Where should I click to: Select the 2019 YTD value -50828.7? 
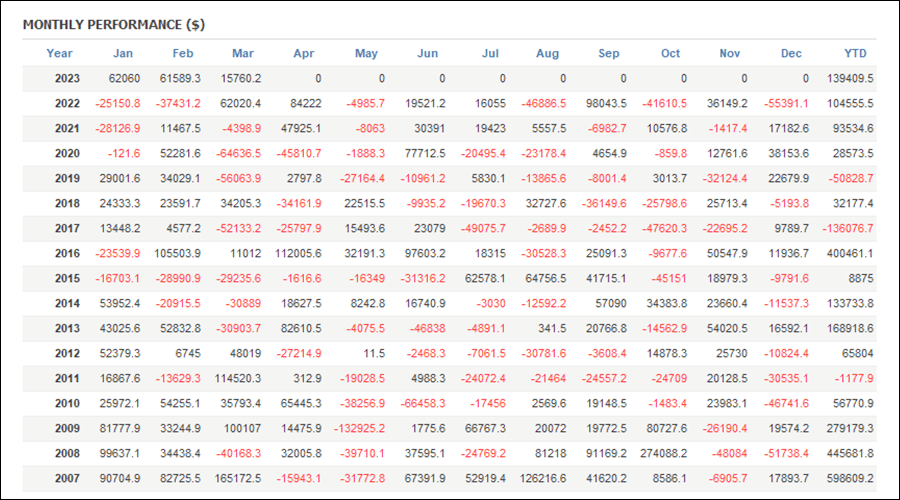pos(850,179)
